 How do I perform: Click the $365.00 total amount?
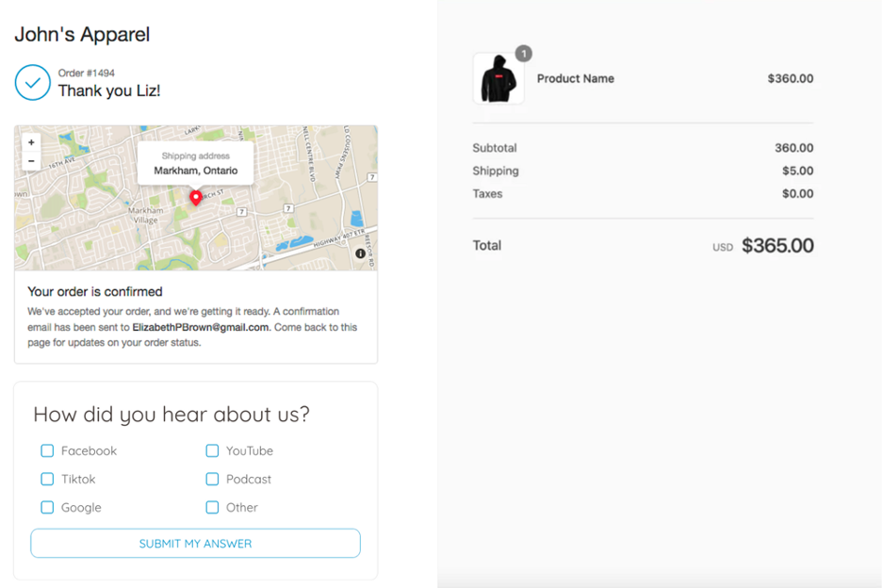777,246
